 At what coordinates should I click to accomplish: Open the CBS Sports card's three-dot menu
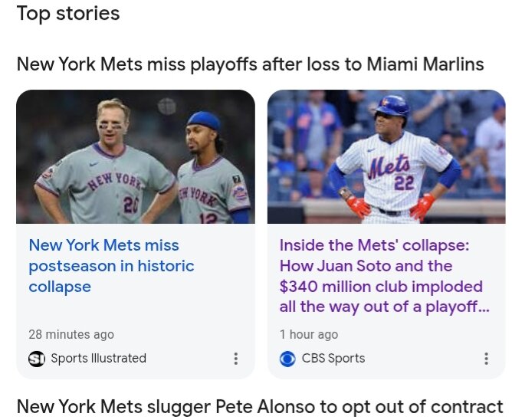coord(486,358)
